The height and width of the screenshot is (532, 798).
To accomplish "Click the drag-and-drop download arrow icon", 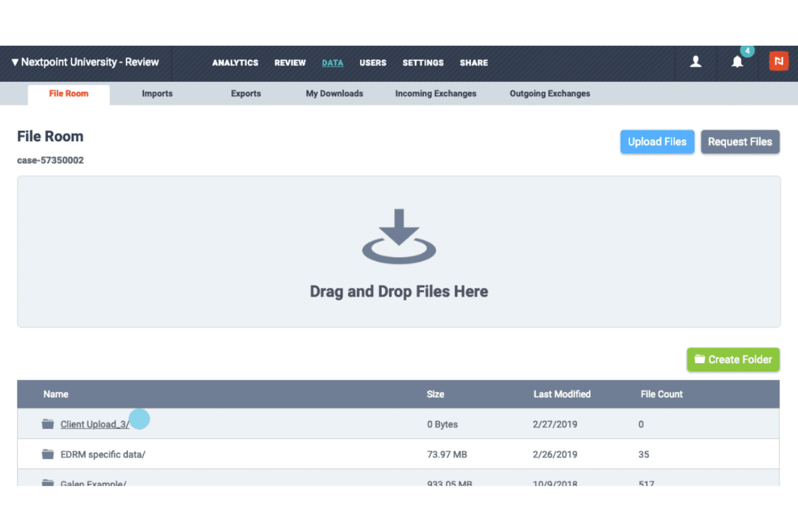I will point(399,236).
